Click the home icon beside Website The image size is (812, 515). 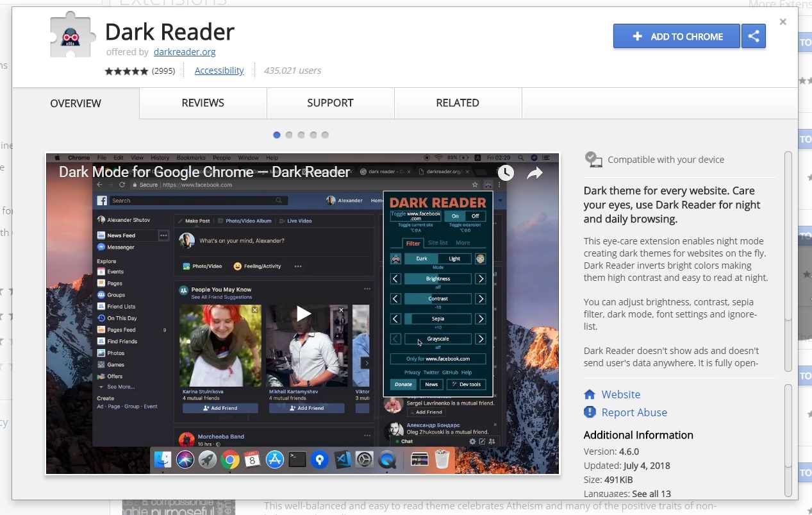590,394
